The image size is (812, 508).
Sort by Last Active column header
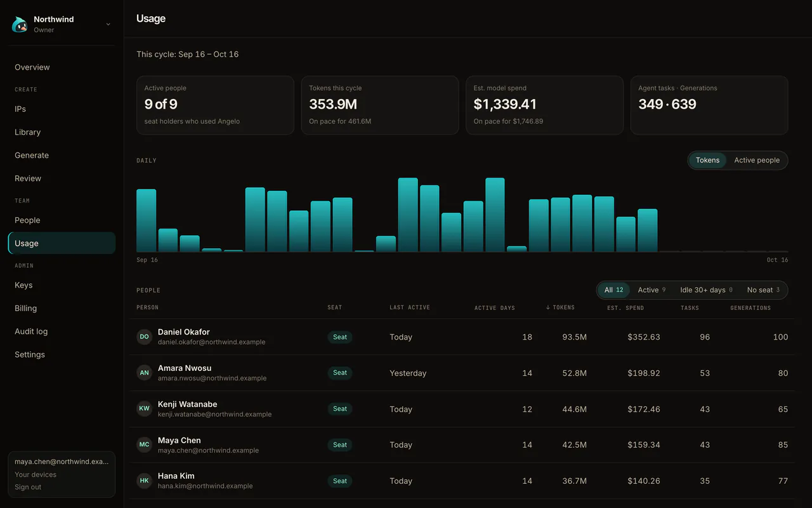410,307
